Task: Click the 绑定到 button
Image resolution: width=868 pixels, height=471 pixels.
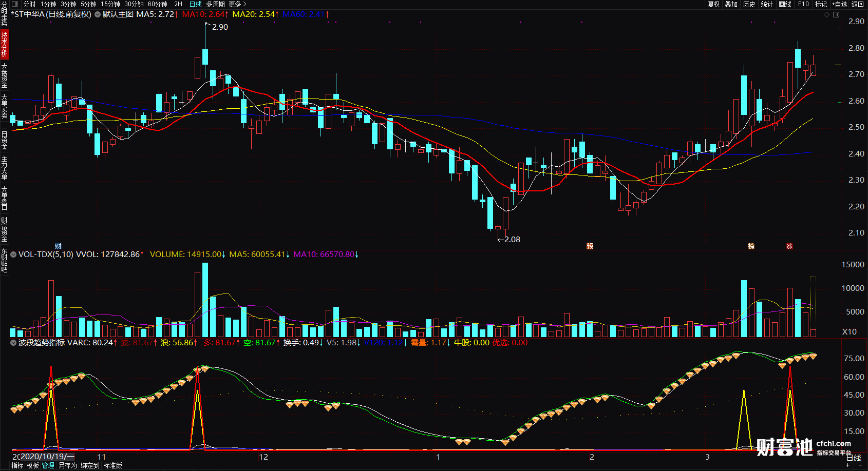Action: click(x=90, y=466)
